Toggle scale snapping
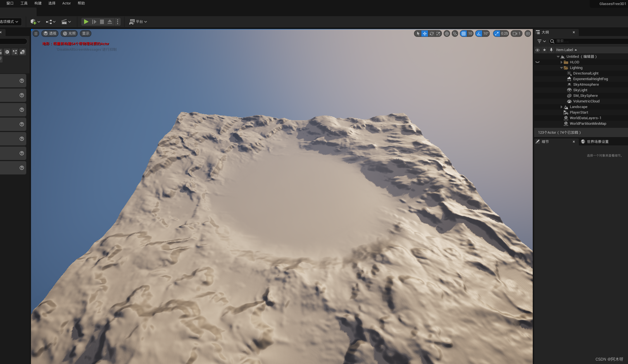Viewport: 628px width, 364px height. pos(497,33)
